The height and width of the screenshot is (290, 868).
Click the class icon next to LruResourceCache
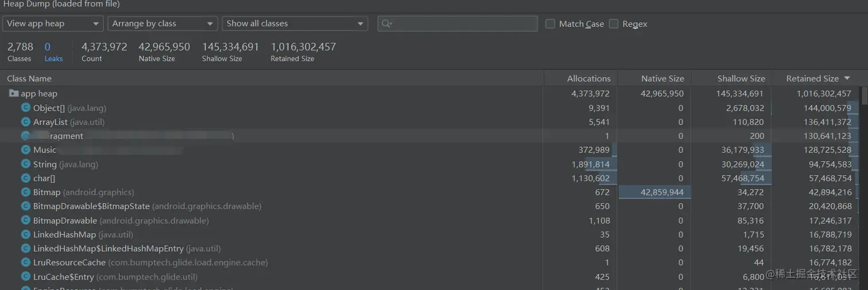click(25, 262)
